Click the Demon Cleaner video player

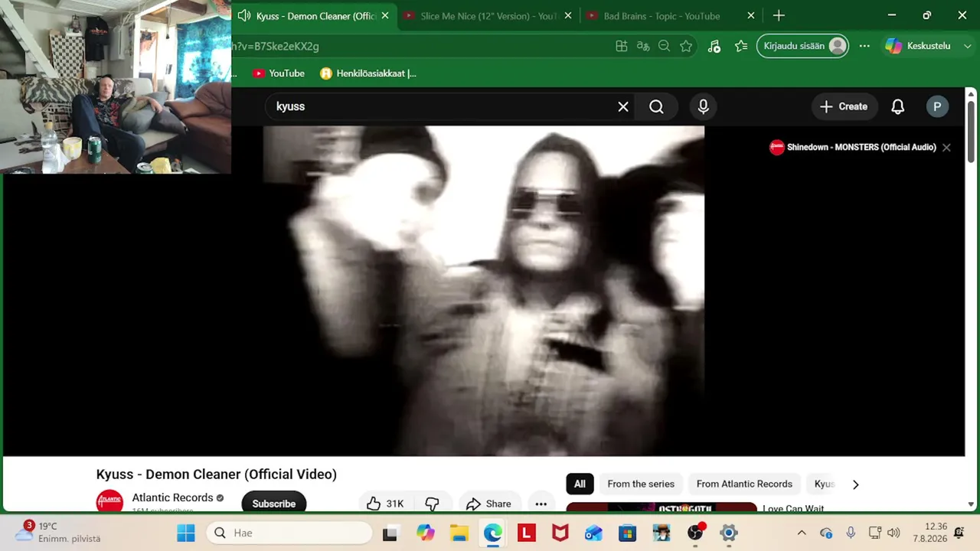click(484, 291)
